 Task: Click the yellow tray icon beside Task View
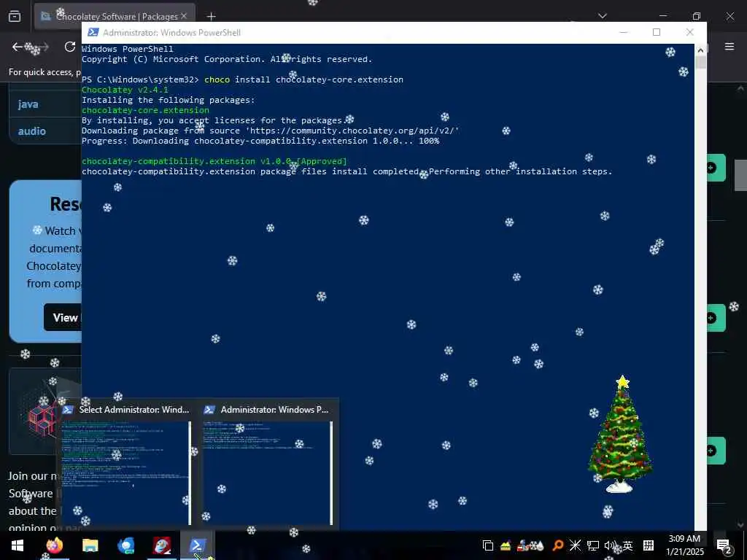506,545
